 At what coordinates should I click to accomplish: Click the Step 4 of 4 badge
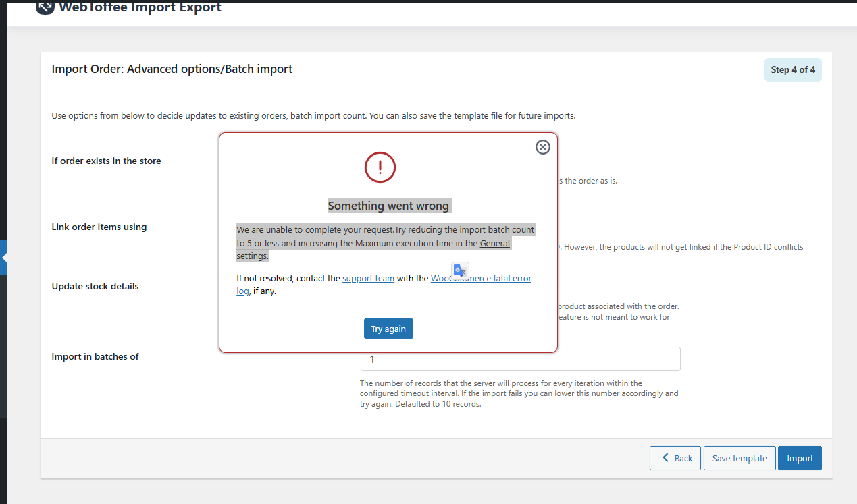(x=793, y=69)
